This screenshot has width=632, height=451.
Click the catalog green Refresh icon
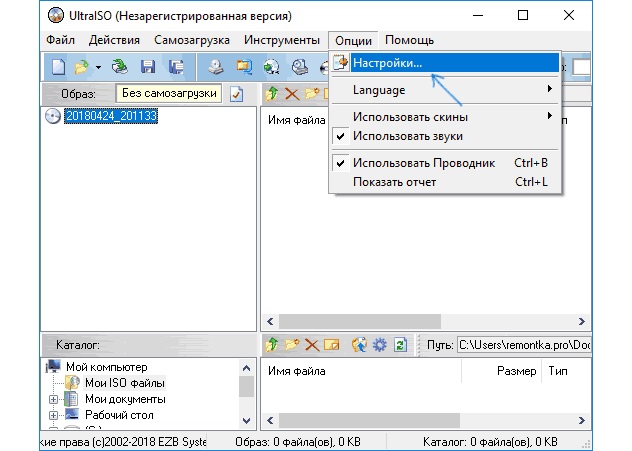400,345
